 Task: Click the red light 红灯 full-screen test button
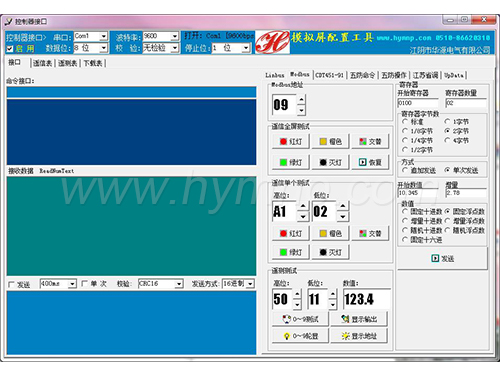pos(291,141)
